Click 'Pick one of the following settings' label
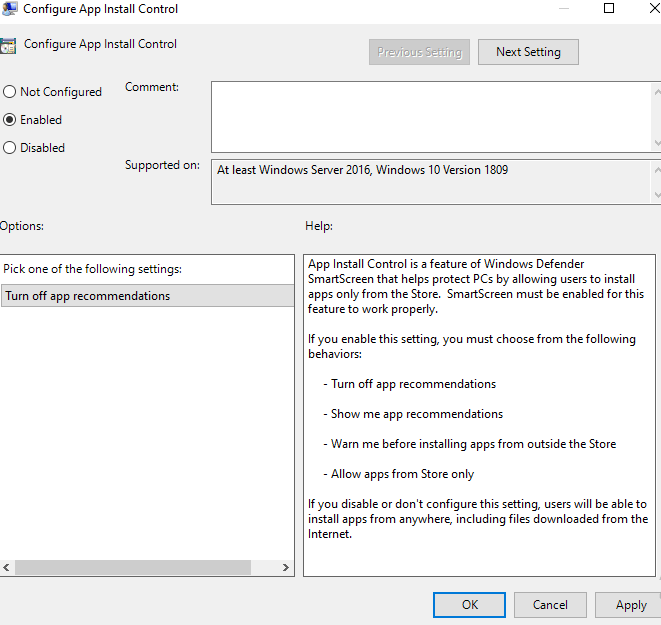 [x=92, y=269]
